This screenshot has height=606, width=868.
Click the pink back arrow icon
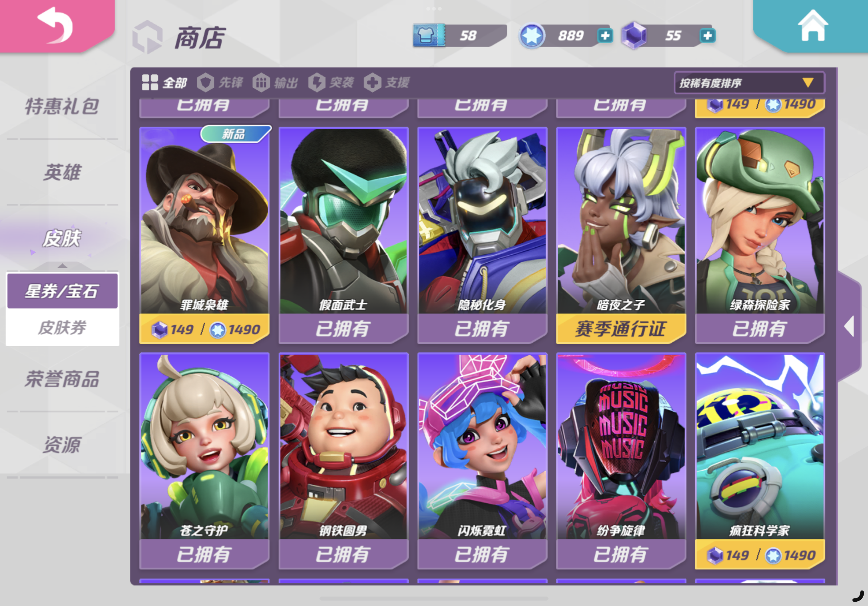point(56,25)
